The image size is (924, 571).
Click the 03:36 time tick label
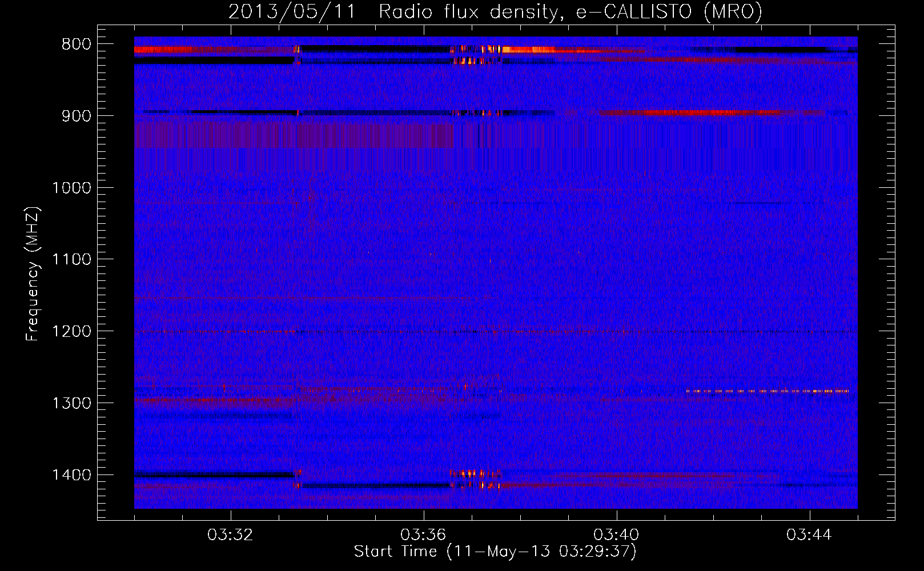point(423,535)
